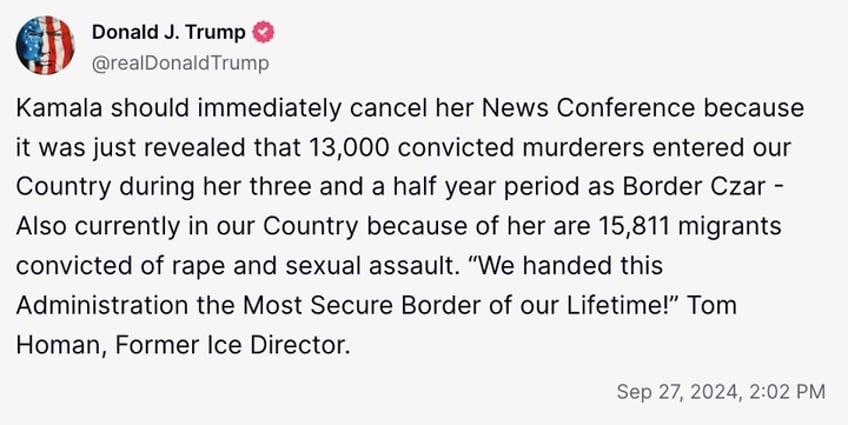Click the word Lifetime! in the quote

point(622,306)
